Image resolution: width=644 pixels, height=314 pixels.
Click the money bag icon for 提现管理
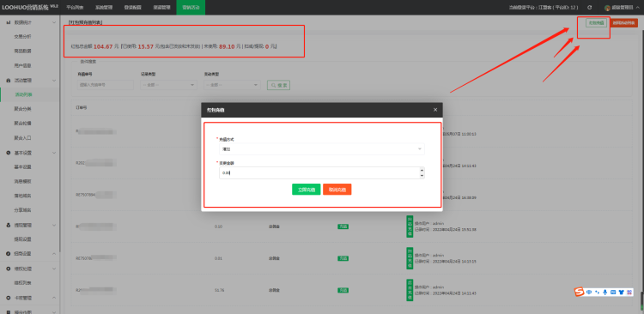9,225
